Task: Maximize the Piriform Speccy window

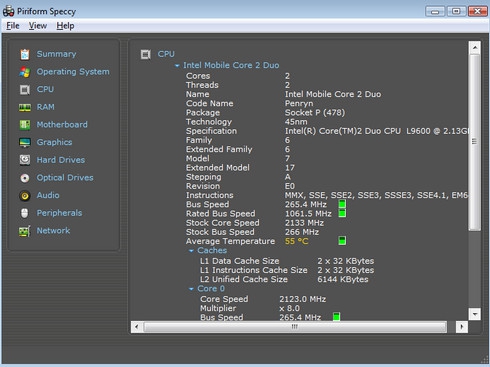Action: click(x=456, y=11)
